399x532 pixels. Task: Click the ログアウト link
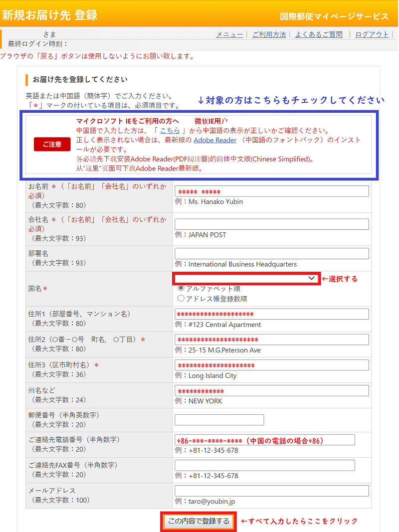point(372,34)
